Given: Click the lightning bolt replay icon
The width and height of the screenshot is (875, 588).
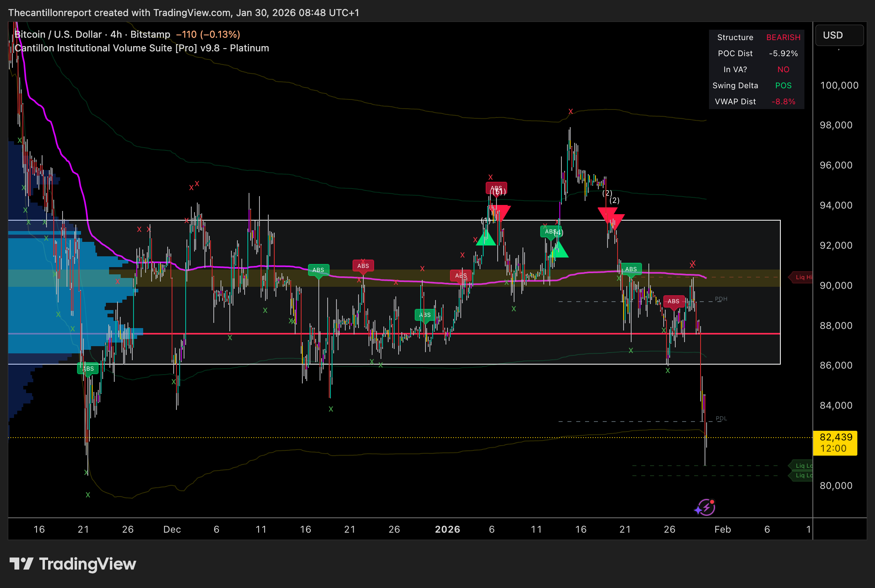Looking at the screenshot, I should pos(706,507).
